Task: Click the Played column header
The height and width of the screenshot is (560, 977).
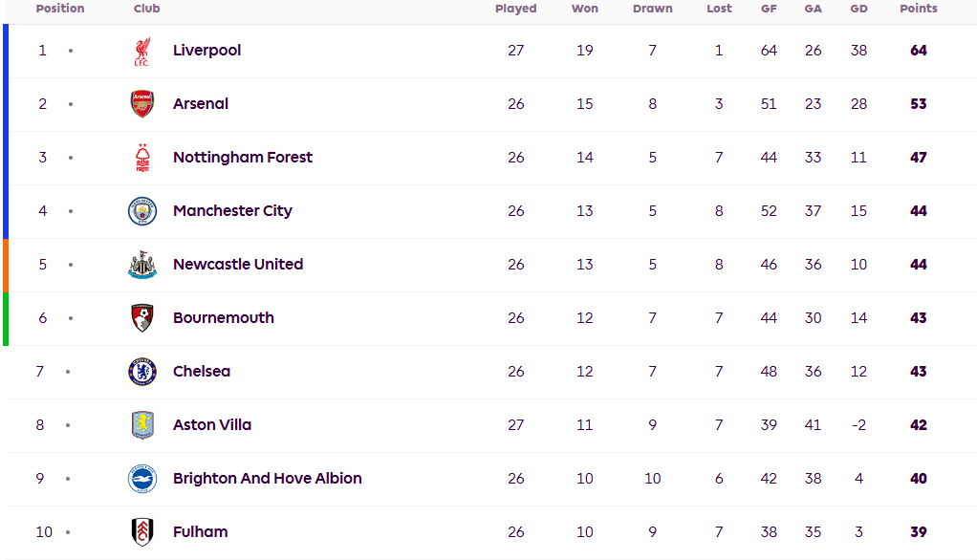Action: (515, 9)
